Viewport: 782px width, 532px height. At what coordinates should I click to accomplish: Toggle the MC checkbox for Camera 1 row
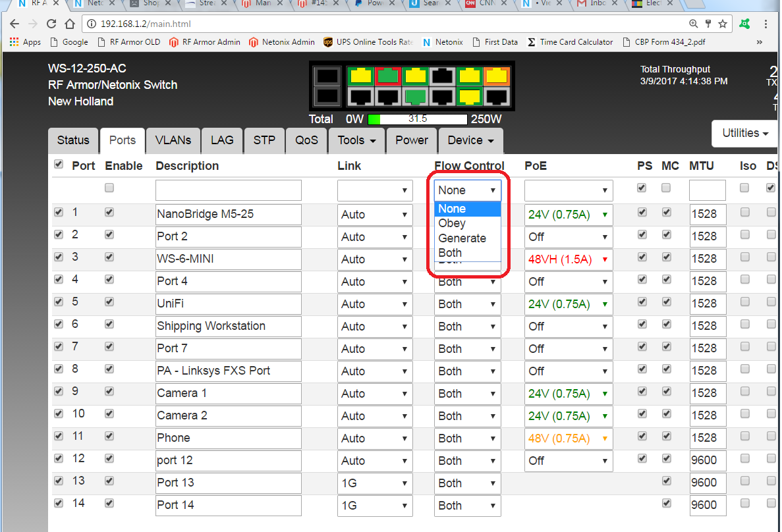(666, 391)
